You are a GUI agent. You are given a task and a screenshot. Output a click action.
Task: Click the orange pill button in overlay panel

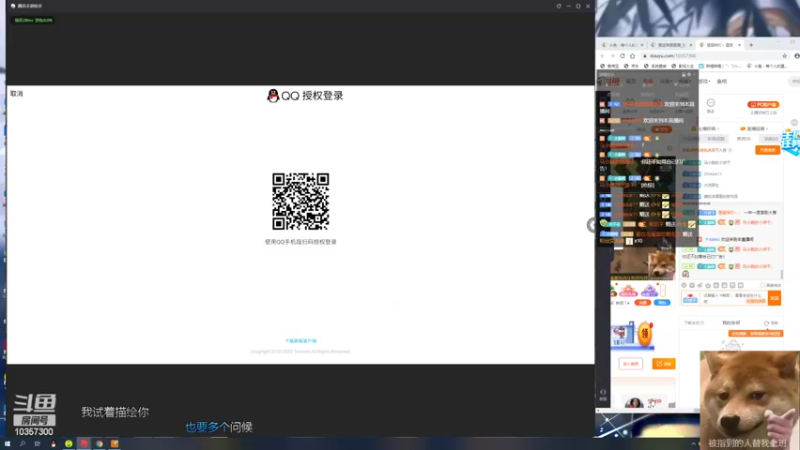pyautogui.click(x=661, y=130)
